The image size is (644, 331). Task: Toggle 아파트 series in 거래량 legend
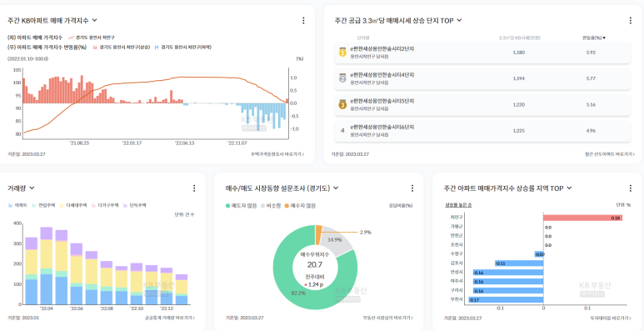click(17, 205)
